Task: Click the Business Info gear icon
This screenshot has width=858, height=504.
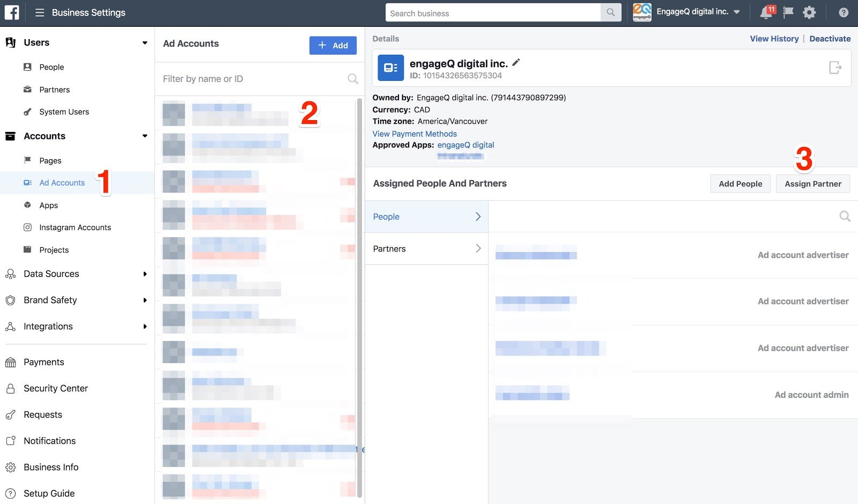Action: [10, 468]
